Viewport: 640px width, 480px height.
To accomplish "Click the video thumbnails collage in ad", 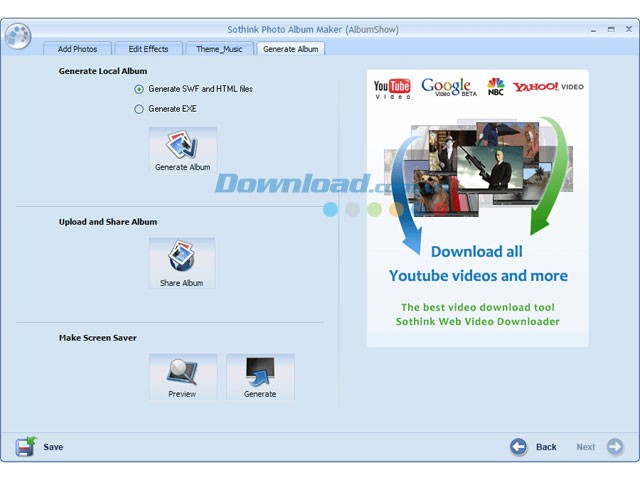I will tap(478, 167).
